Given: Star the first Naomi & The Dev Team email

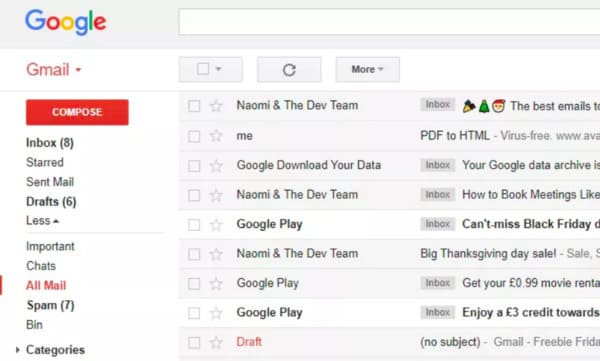Looking at the screenshot, I should click(x=216, y=106).
